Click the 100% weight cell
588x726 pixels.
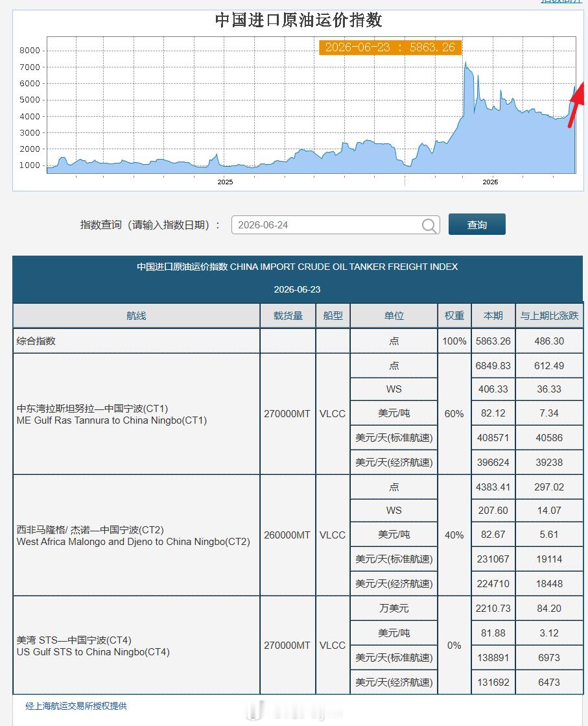(454, 341)
